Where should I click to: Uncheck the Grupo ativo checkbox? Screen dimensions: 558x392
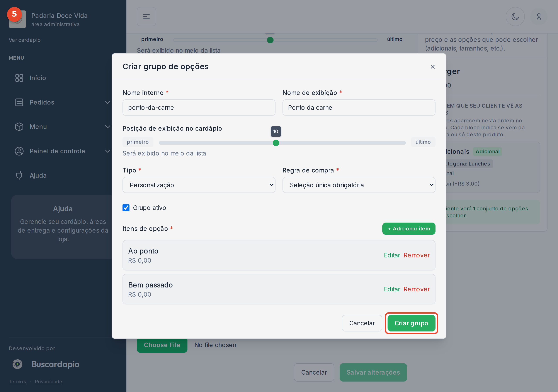126,208
